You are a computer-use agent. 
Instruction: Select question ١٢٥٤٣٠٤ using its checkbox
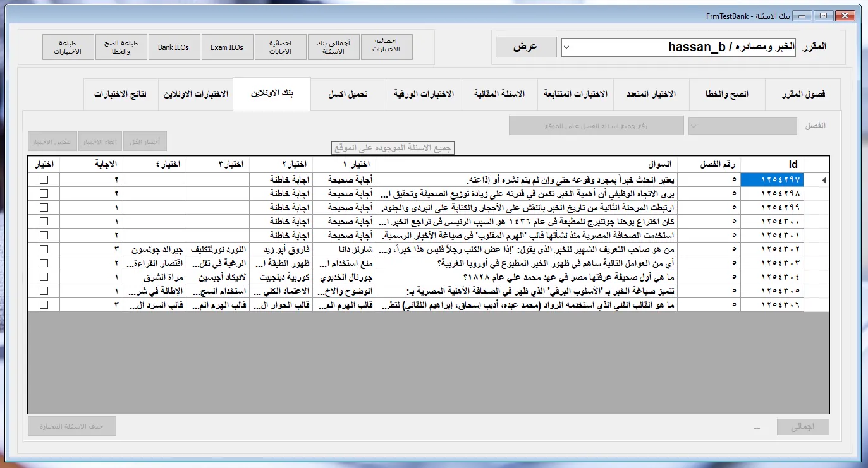tap(44, 277)
